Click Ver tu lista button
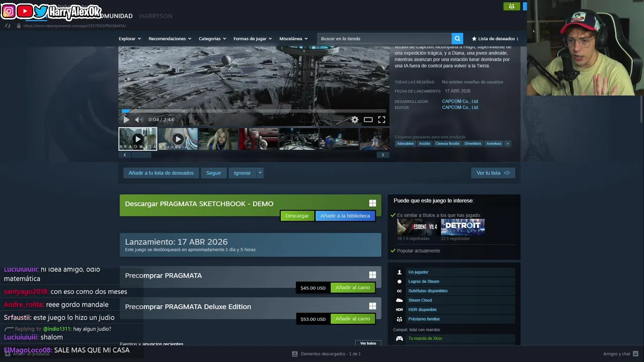644x362 pixels. [493, 173]
